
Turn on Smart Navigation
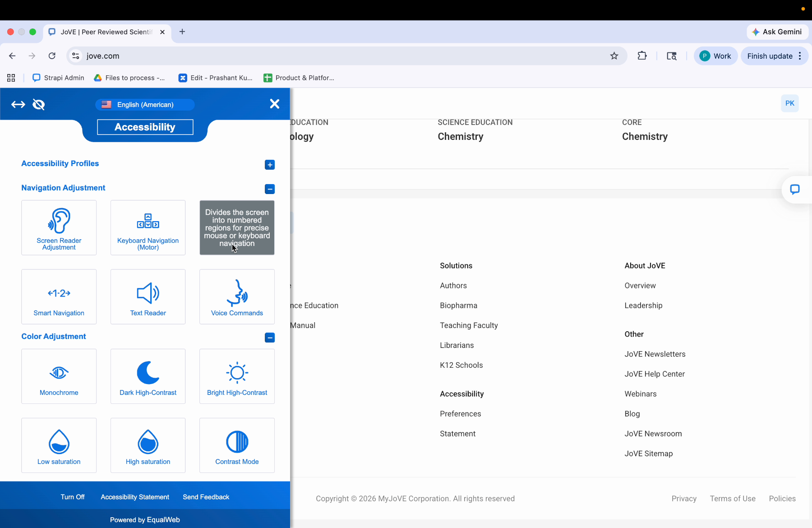59,297
